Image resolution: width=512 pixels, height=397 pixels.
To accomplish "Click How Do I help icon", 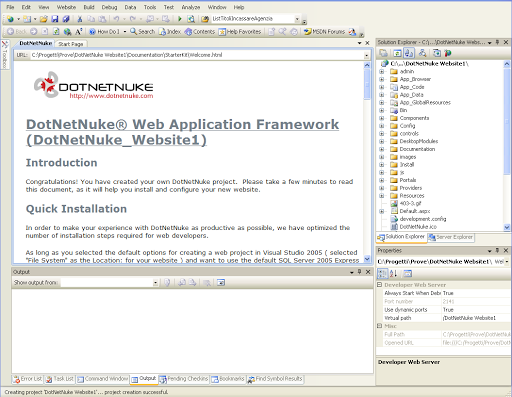I will point(104,32).
